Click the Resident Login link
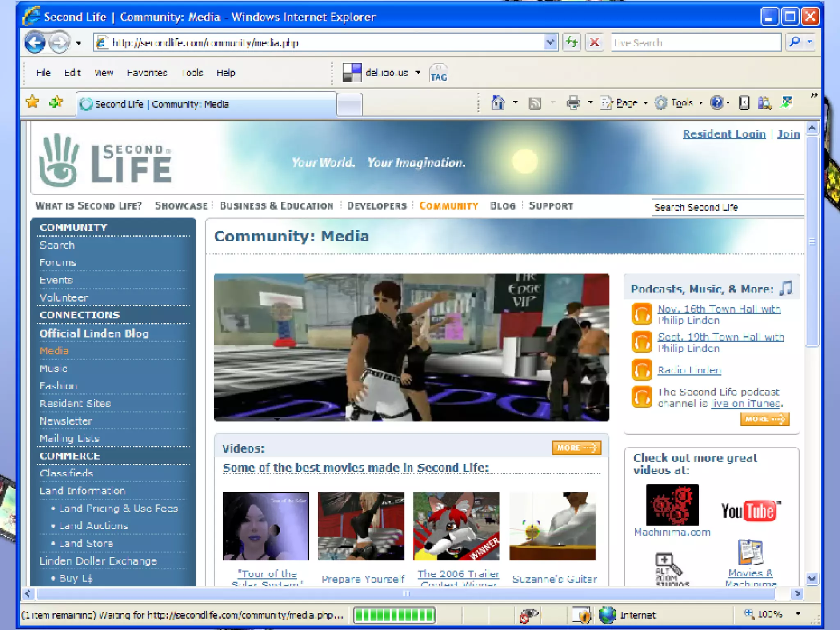 click(724, 134)
